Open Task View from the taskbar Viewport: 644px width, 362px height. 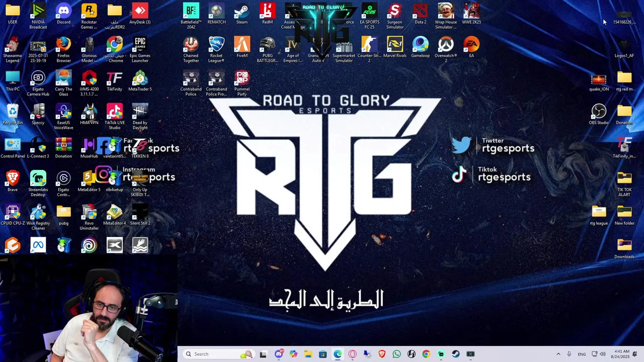coord(263,354)
